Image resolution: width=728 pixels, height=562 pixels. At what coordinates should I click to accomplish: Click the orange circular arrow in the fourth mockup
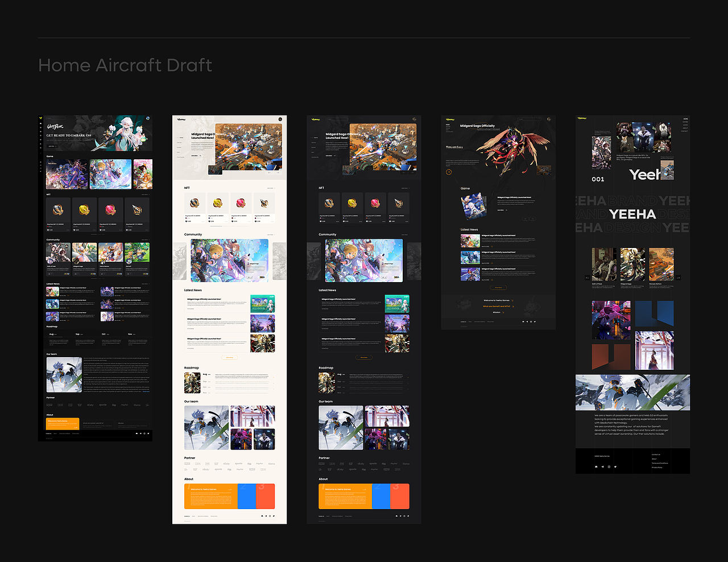(449, 172)
